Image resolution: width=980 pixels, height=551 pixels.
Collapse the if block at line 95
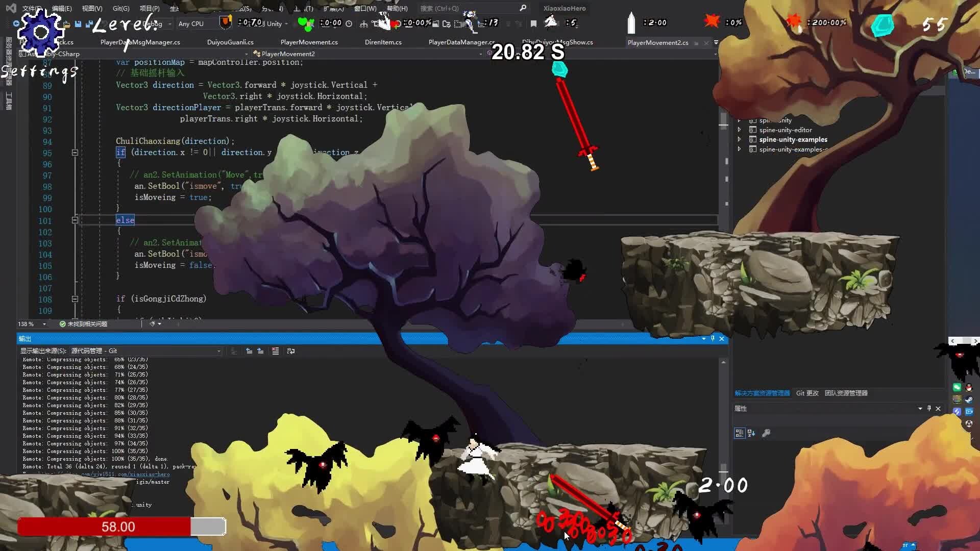[x=75, y=153]
